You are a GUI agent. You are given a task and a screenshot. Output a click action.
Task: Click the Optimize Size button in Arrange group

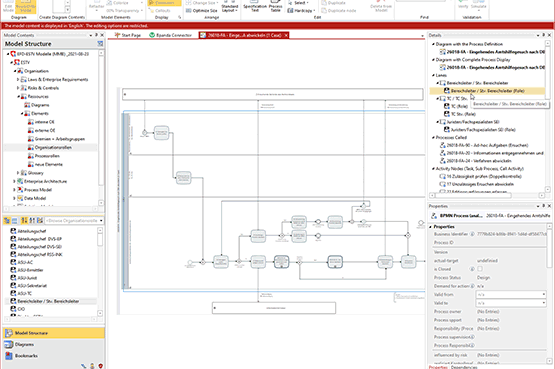click(201, 11)
